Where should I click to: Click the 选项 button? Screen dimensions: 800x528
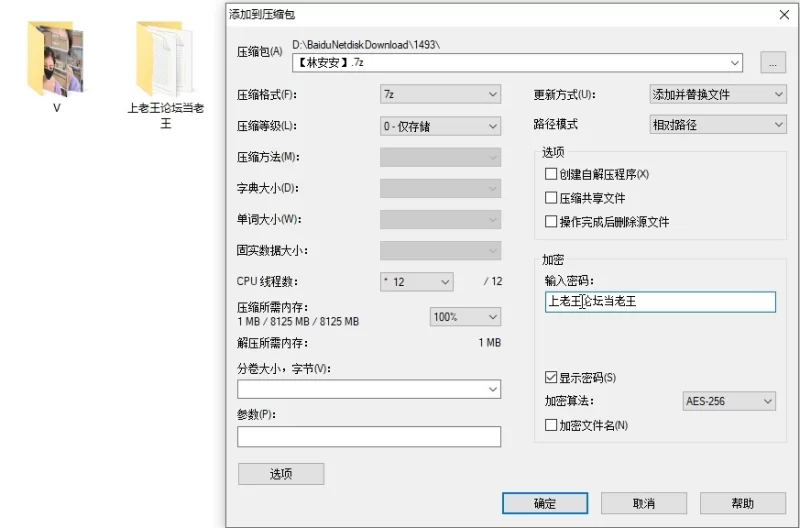point(281,474)
